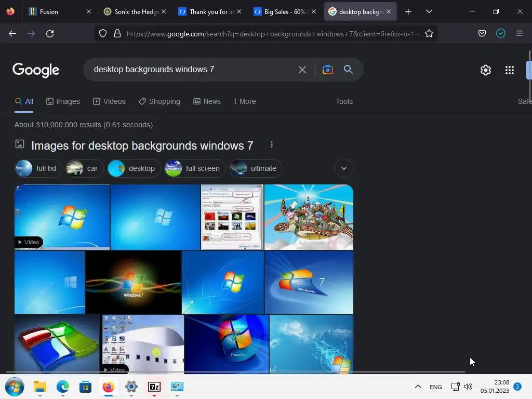Image resolution: width=532 pixels, height=399 pixels.
Task: Click the browser URL address bar
Action: coord(273,34)
